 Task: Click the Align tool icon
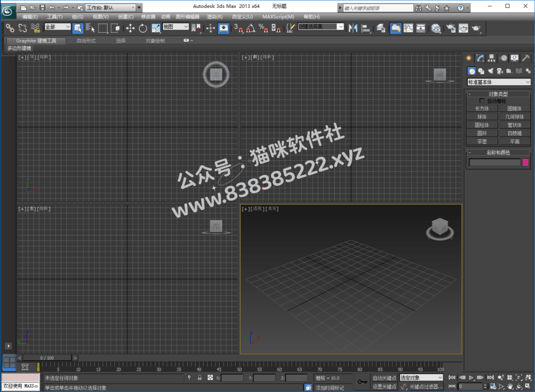coord(366,28)
